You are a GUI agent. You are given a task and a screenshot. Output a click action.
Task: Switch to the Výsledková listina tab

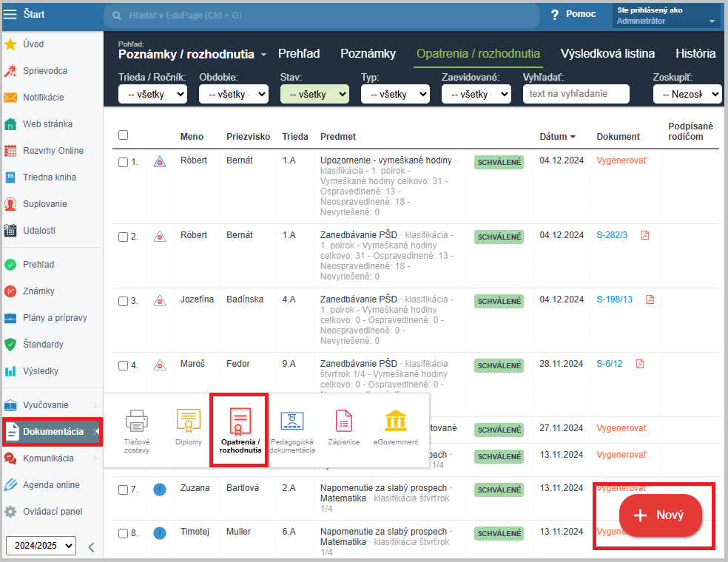pos(607,54)
